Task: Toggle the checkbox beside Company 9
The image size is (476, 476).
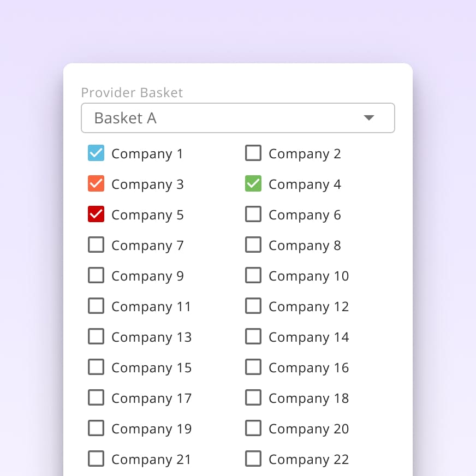Action: coord(96,276)
